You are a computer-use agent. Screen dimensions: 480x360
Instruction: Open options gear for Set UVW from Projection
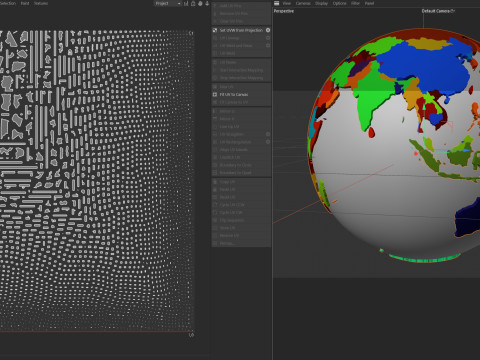point(268,30)
